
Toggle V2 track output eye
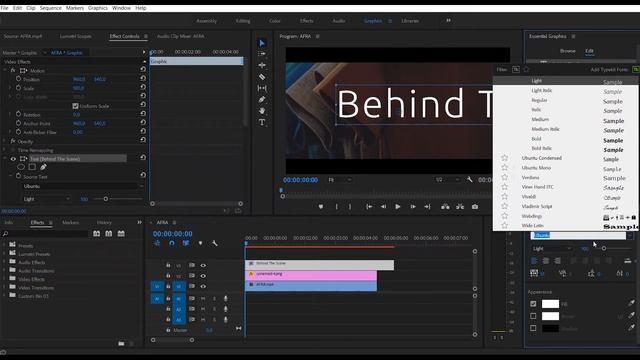coord(203,276)
